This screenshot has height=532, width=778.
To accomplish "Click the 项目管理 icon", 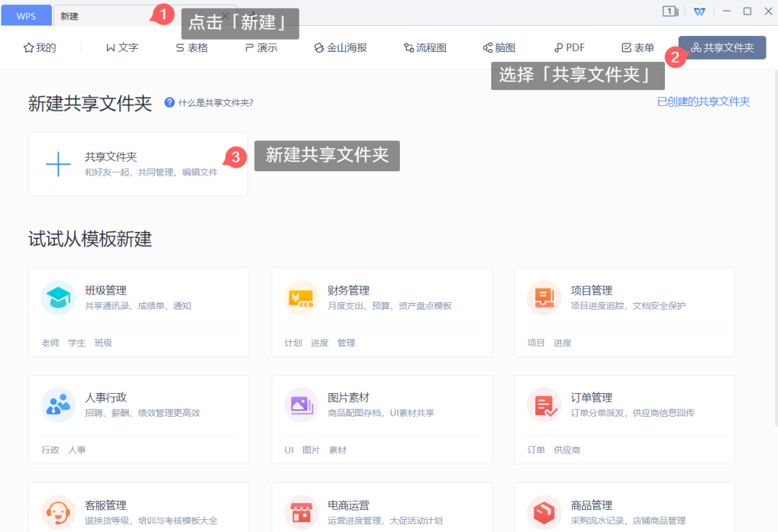I will coord(545,297).
